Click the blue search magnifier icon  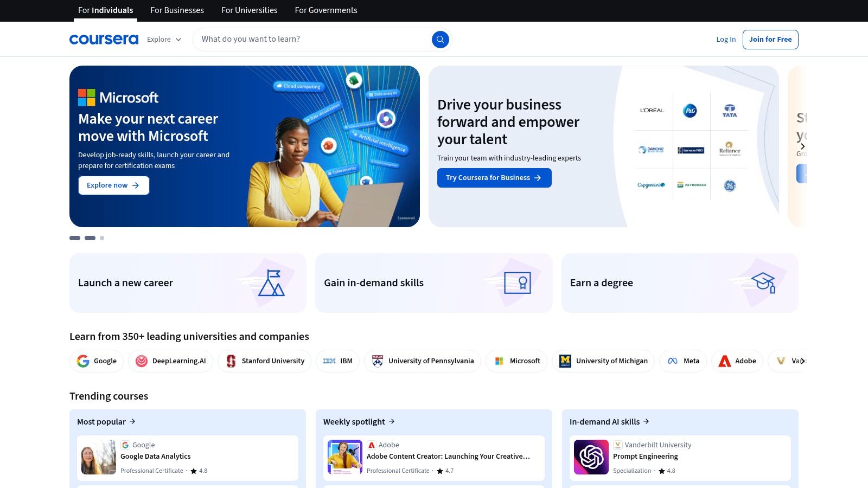(440, 39)
